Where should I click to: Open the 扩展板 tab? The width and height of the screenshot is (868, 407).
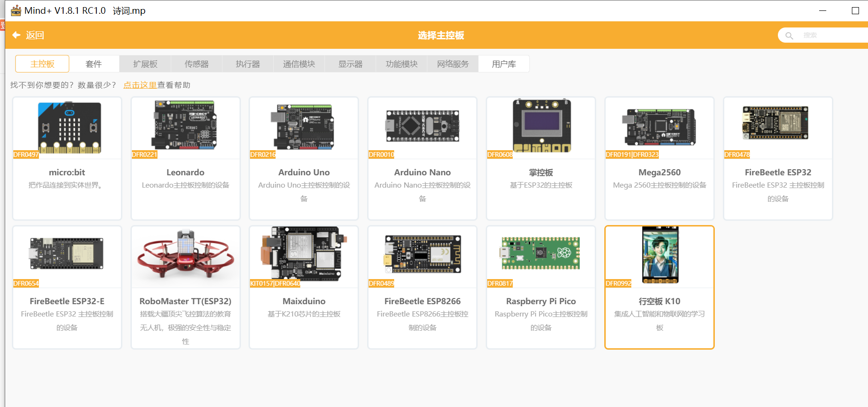(x=145, y=64)
